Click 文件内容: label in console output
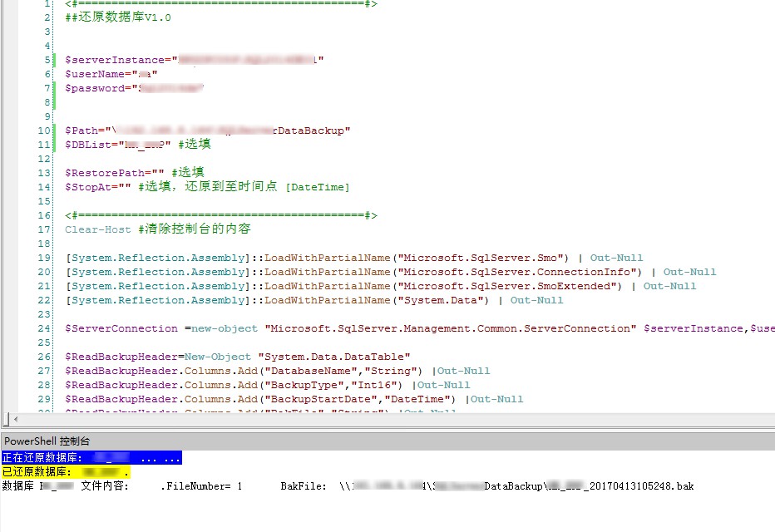775x532 pixels. (x=105, y=486)
